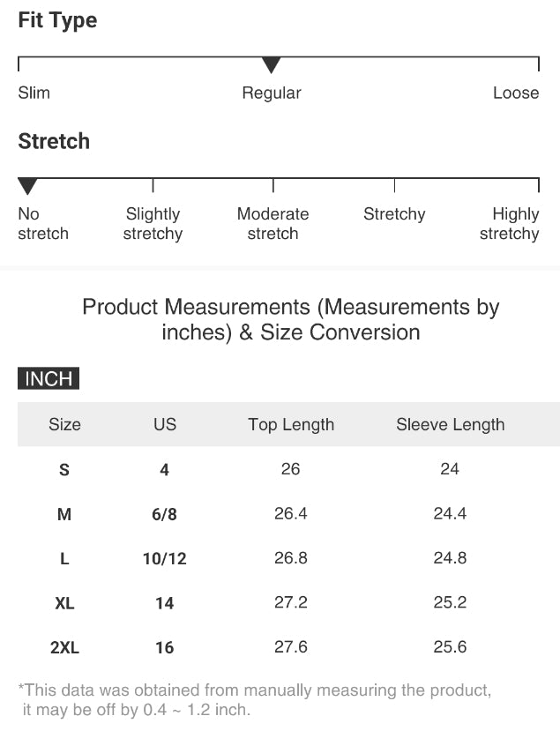Click the US size 10/12 cell

(x=165, y=559)
